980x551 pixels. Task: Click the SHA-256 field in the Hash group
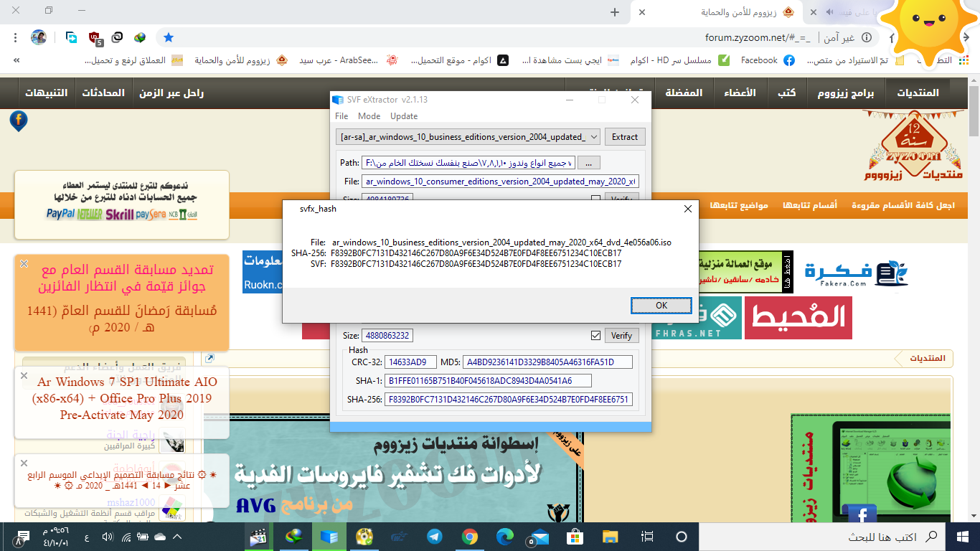tap(509, 399)
